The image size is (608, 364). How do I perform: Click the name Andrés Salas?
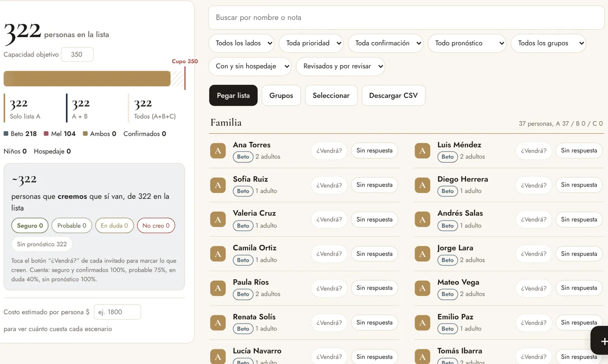click(x=460, y=213)
